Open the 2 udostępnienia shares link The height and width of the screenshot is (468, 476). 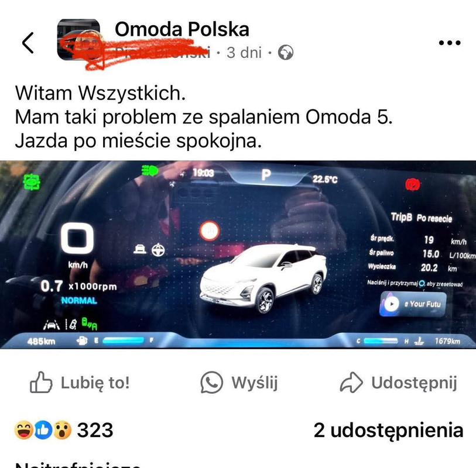(x=388, y=430)
